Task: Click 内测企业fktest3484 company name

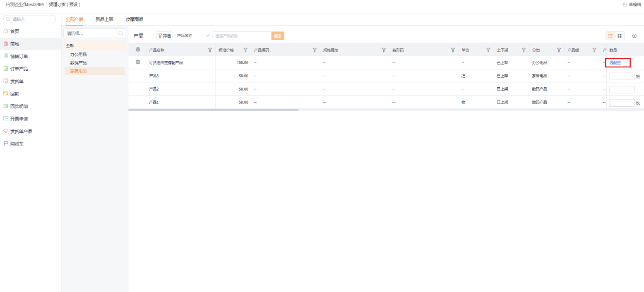Action: (25, 5)
